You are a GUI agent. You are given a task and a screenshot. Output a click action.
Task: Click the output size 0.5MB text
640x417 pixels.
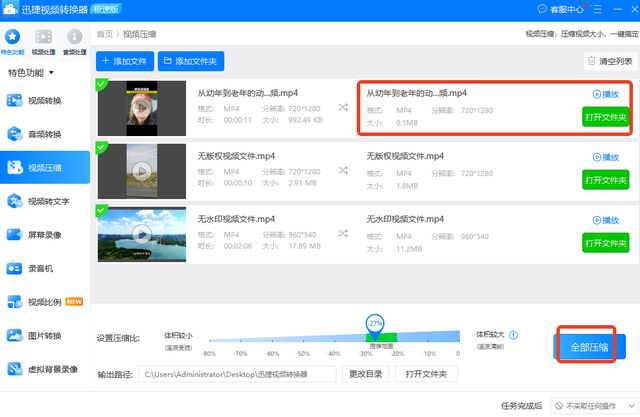tap(407, 123)
